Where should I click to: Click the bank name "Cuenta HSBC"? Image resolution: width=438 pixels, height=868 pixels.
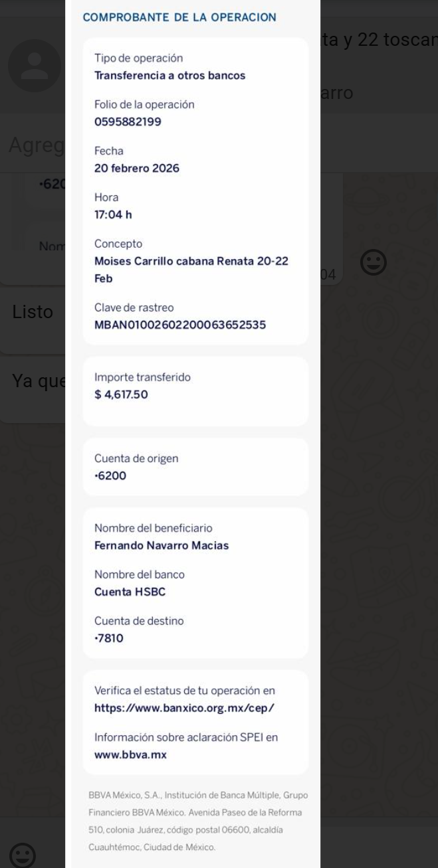click(130, 592)
